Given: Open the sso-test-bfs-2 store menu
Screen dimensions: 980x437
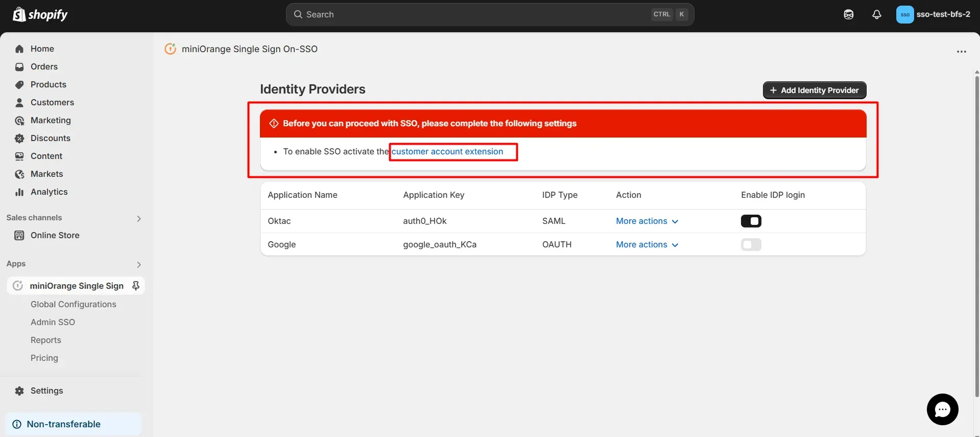Looking at the screenshot, I should tap(934, 14).
